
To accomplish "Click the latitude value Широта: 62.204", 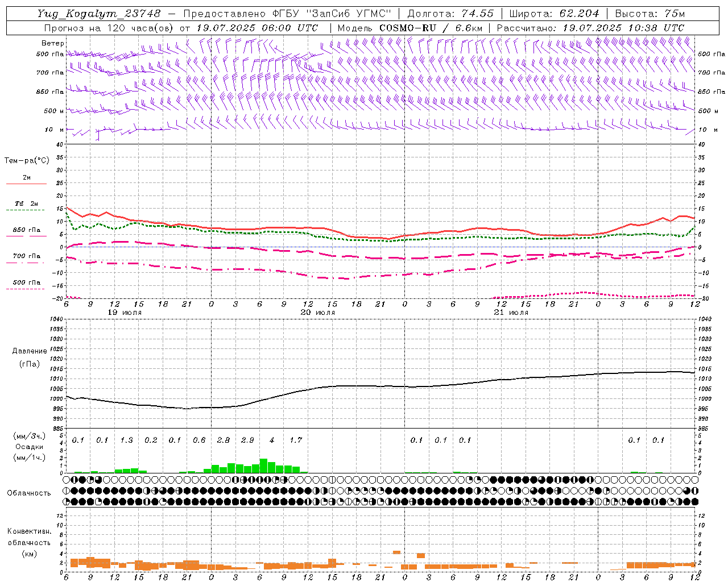I will tap(554, 14).
